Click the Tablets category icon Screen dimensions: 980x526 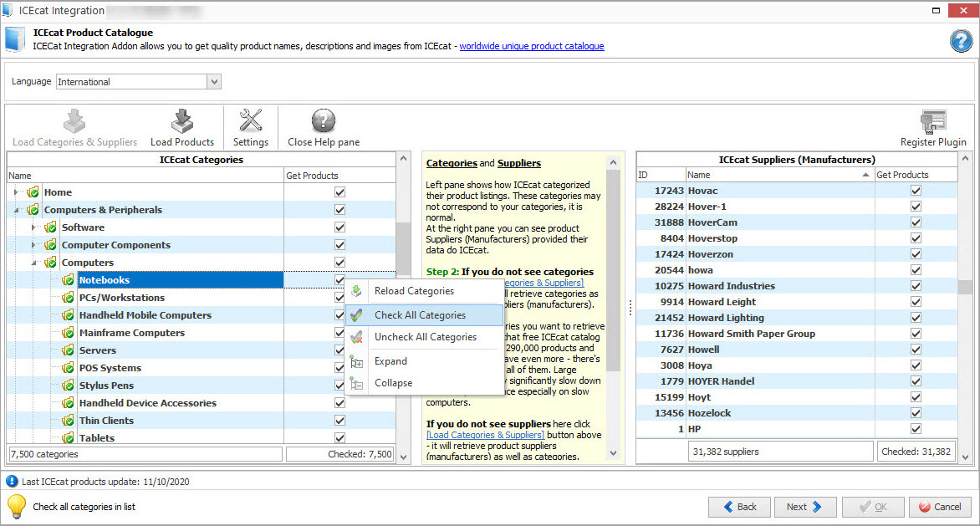pos(68,437)
